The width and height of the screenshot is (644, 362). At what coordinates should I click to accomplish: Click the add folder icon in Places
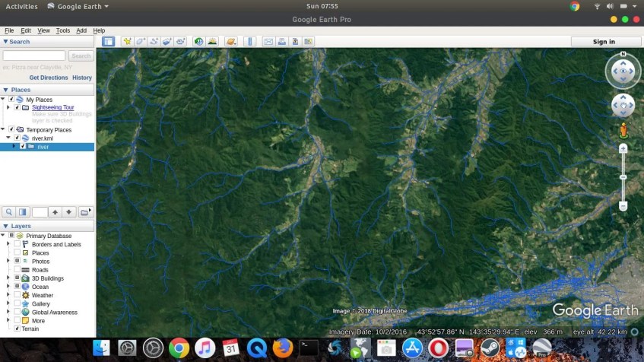(85, 212)
